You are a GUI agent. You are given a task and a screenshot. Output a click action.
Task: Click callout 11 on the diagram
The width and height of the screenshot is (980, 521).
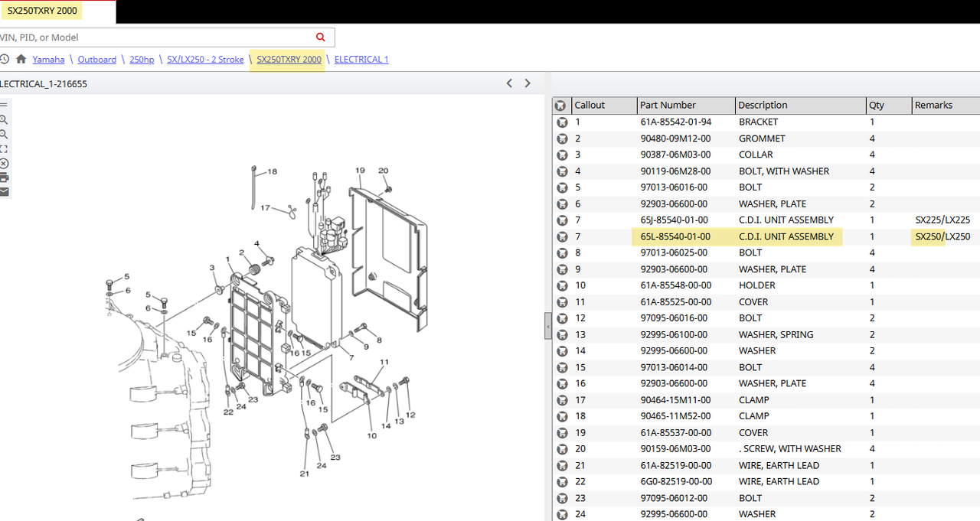click(384, 362)
